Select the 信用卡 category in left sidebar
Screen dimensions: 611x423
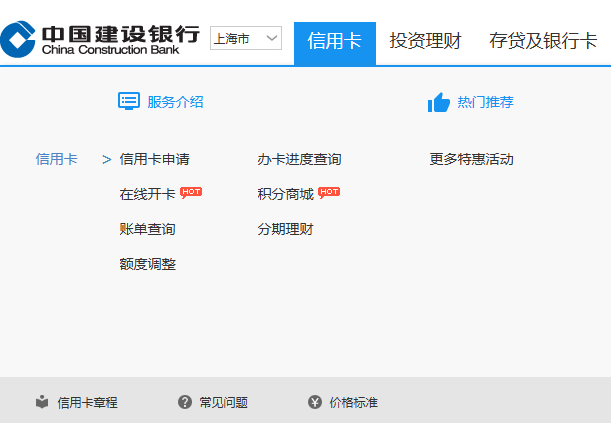coord(56,159)
